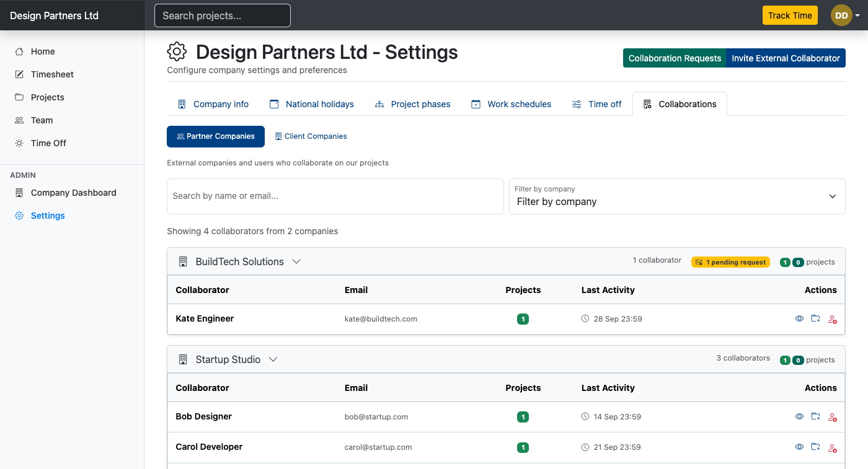Image resolution: width=868 pixels, height=469 pixels.
Task: Open the Team page in sidebar
Action: pos(72,120)
